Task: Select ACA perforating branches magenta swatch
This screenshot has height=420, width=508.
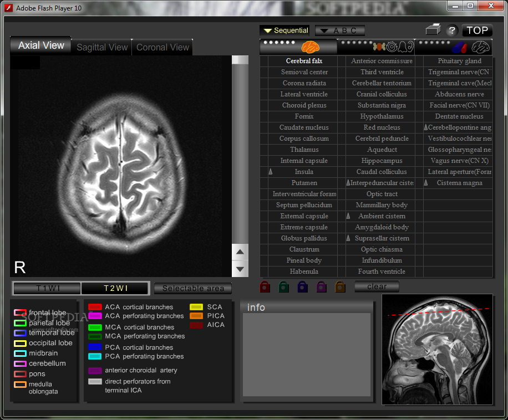Action: (x=95, y=316)
